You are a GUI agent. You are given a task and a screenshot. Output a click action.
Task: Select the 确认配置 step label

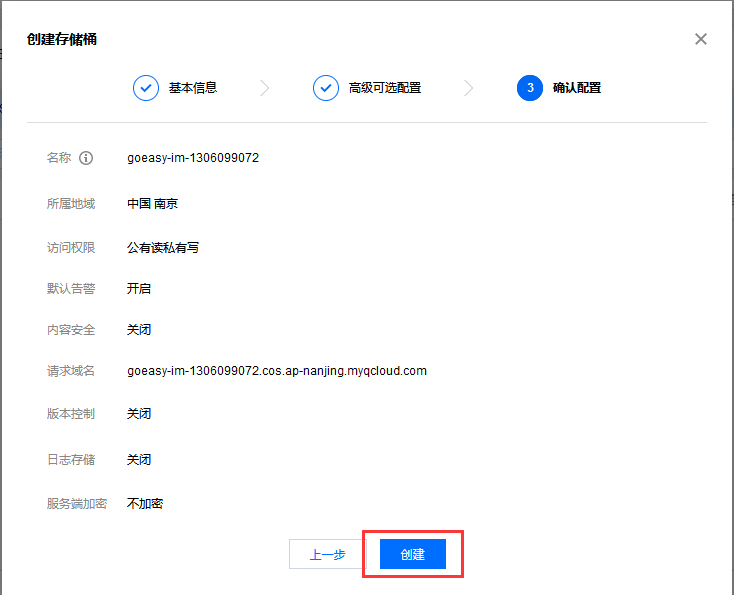tap(577, 88)
